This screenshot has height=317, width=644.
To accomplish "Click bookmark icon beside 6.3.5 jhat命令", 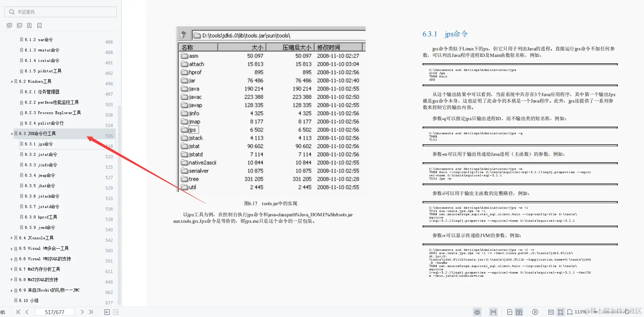I will coord(22,186).
